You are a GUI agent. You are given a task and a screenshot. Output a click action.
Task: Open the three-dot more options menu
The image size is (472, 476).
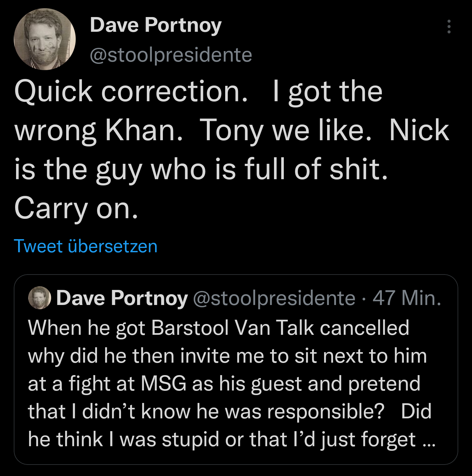(x=449, y=27)
